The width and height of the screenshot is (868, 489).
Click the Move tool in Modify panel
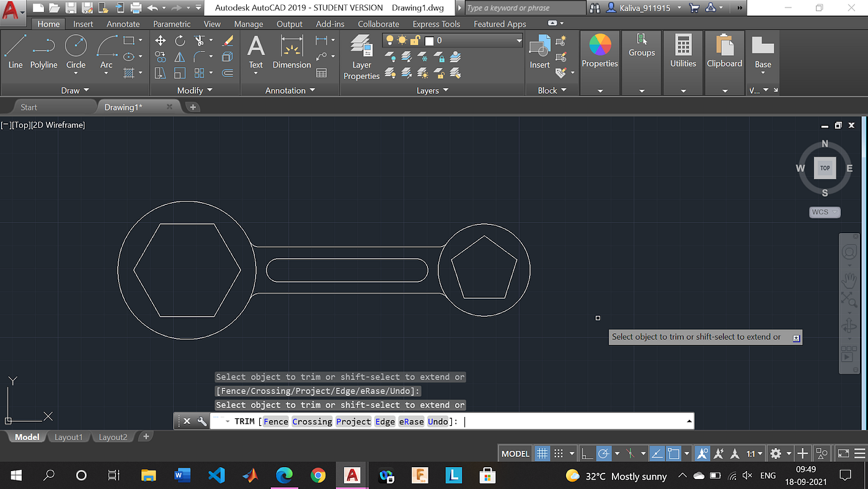pyautogui.click(x=159, y=40)
